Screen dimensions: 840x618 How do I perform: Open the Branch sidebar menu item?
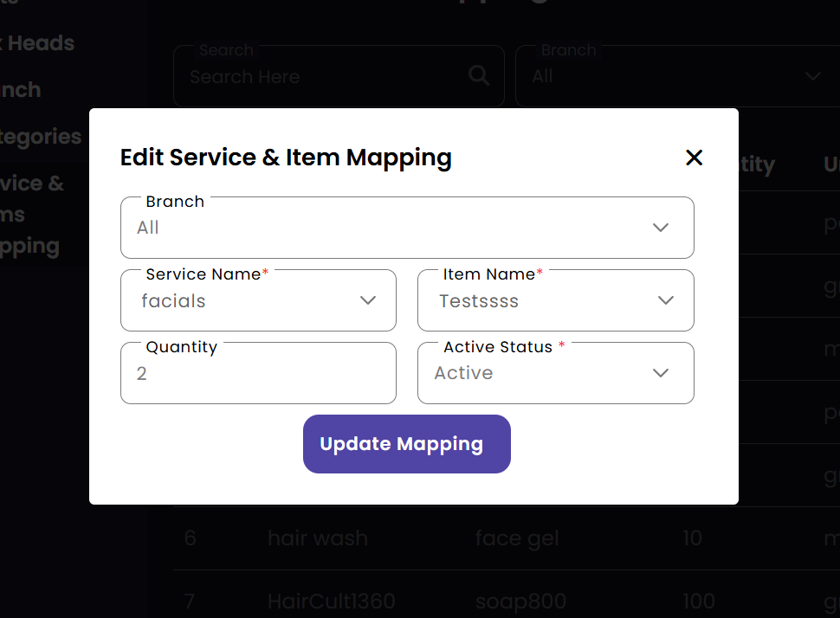[21, 90]
